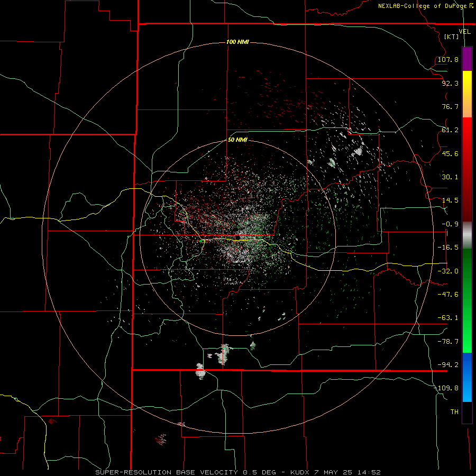
Task: Click the 92.3 velocity scale value
Action: click(450, 83)
